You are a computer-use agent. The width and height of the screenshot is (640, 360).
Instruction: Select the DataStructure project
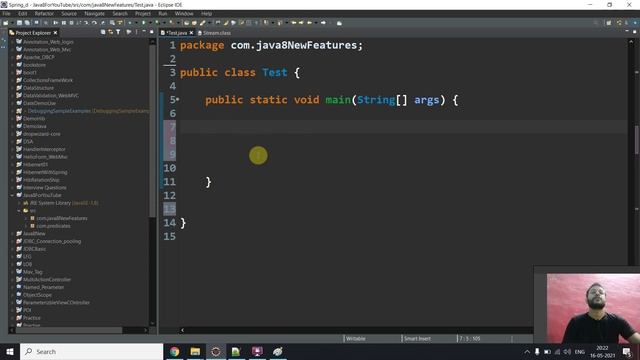(38, 88)
